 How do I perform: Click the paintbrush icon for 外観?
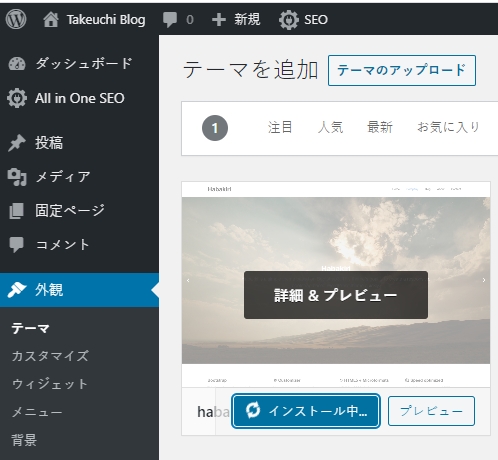tap(17, 290)
